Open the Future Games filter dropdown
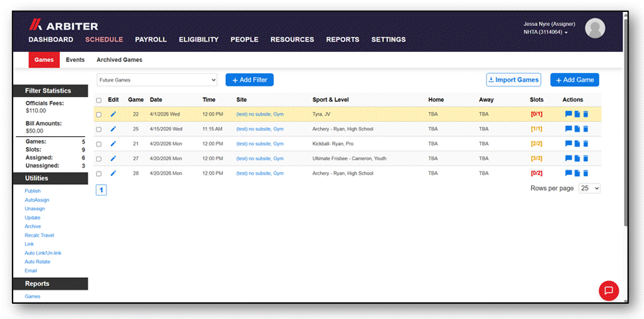This screenshot has height=319, width=644. 157,80
